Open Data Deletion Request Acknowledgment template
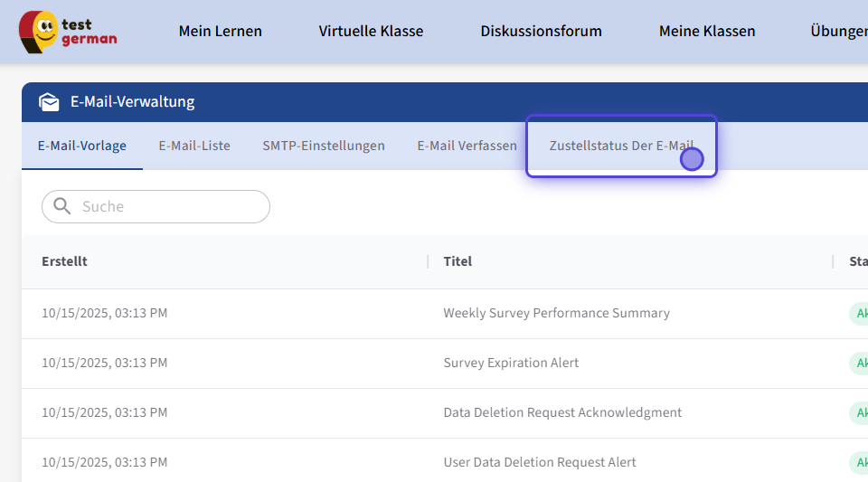The image size is (868, 482). point(562,412)
